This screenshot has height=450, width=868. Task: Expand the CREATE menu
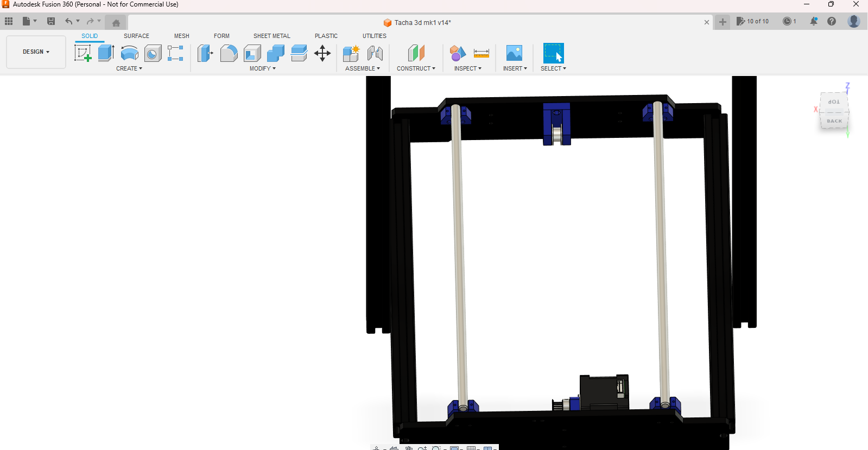click(129, 68)
